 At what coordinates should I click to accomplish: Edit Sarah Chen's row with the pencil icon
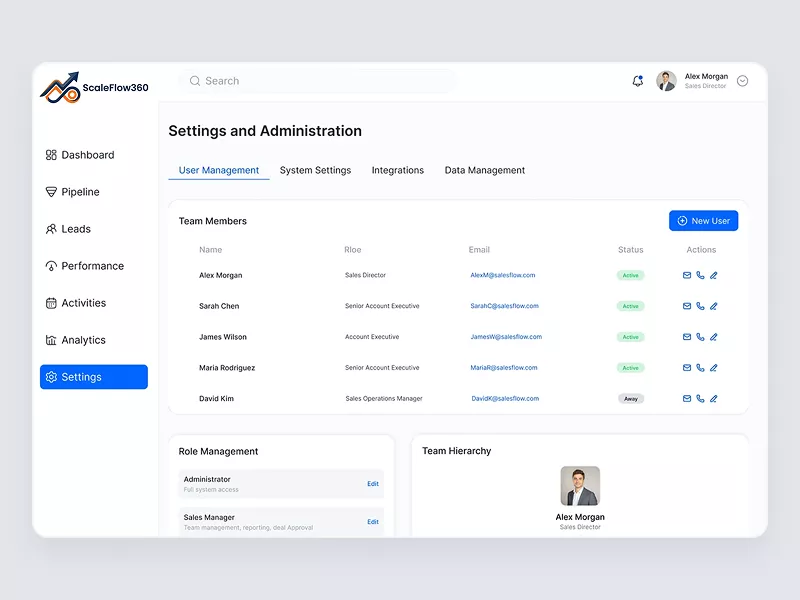(x=713, y=306)
